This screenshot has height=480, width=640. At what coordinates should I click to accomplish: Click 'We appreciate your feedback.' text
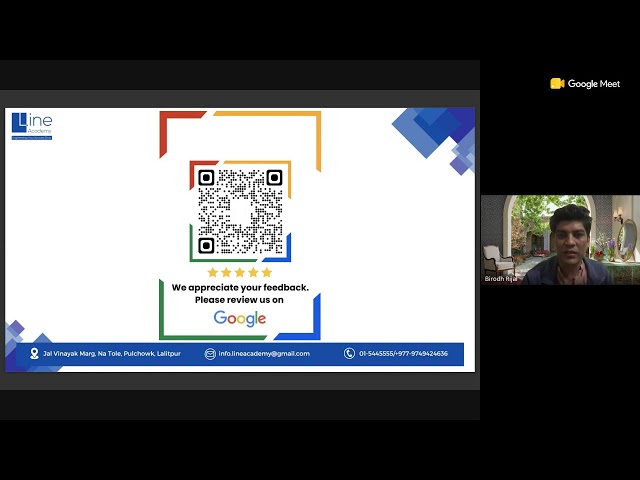pos(240,288)
